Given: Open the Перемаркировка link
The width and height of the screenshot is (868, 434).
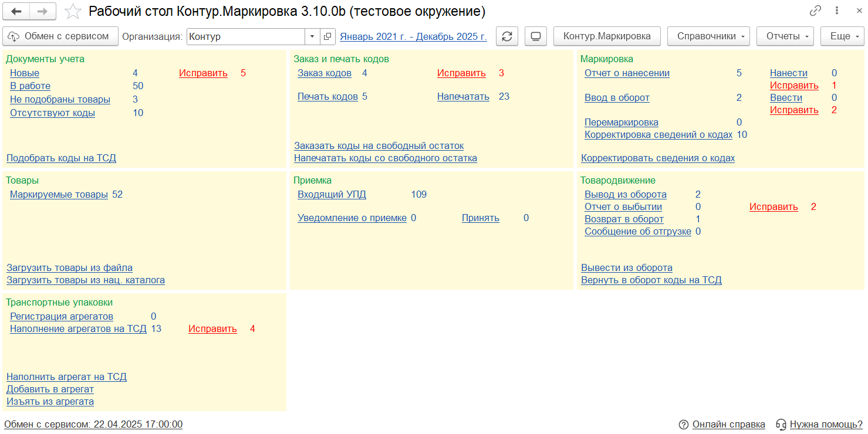Looking at the screenshot, I should (x=622, y=123).
